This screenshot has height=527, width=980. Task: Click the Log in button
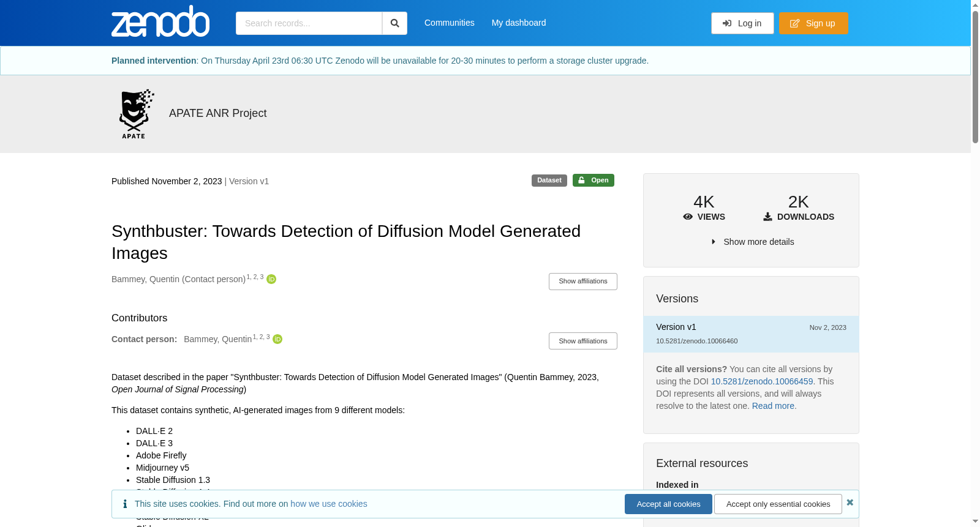(742, 23)
